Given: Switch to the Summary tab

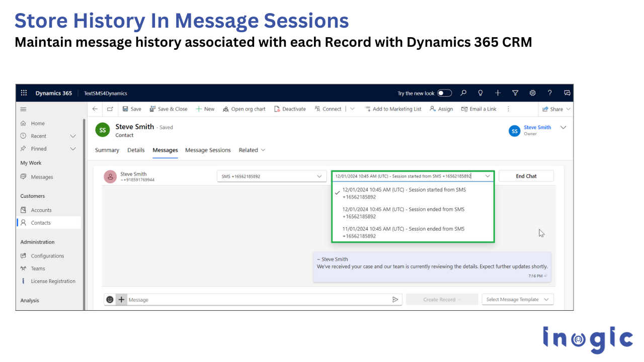Looking at the screenshot, I should click(x=107, y=150).
